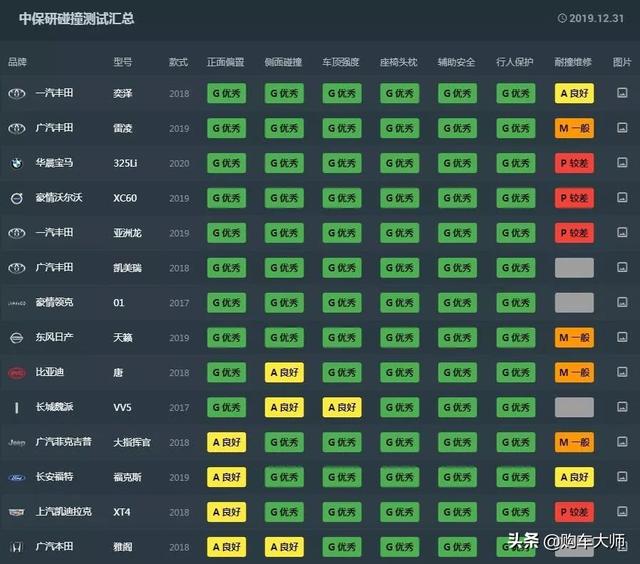Sort by the 型号 column header

point(123,62)
